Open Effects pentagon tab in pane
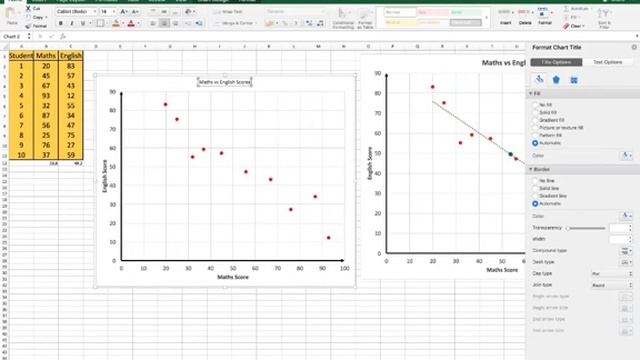The height and width of the screenshot is (360, 640). [556, 80]
